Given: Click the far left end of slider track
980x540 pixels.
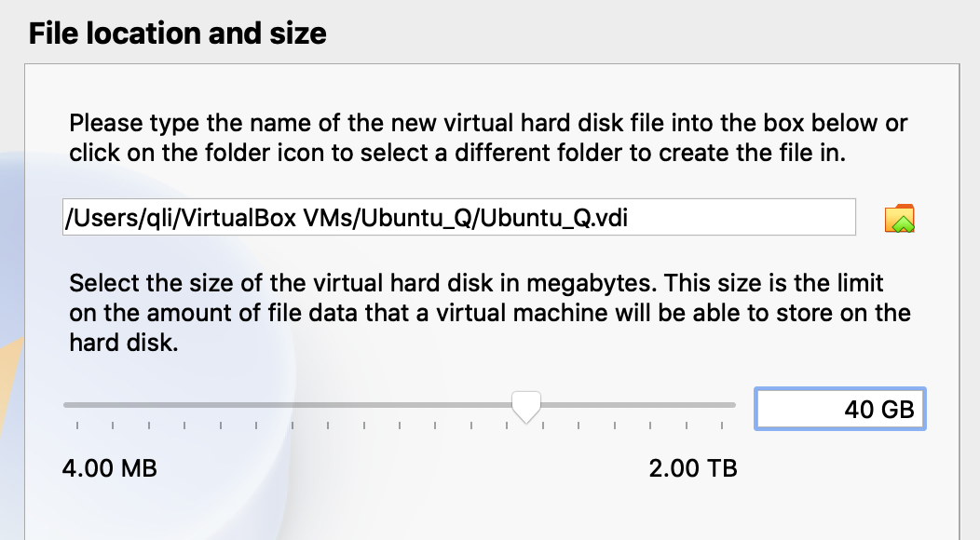Looking at the screenshot, I should 66,405.
